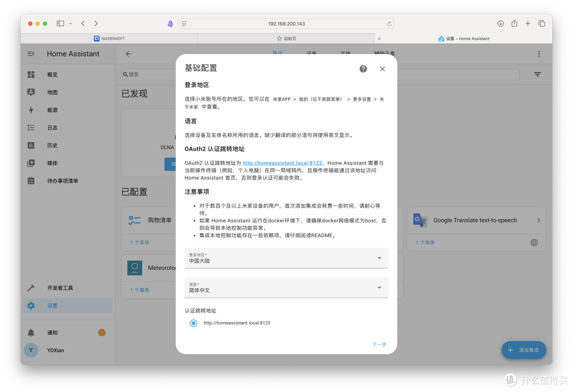Close the 基础配置 dialog
This screenshot has width=573, height=392.
point(382,68)
